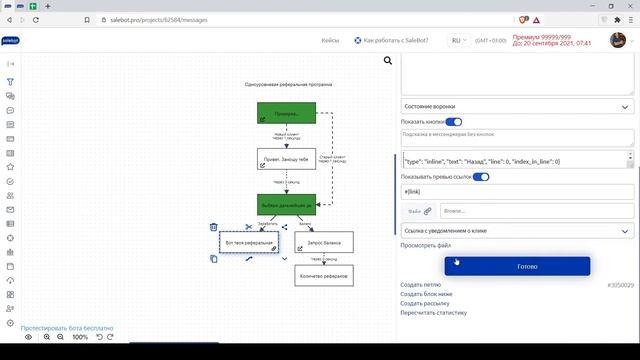Open 'Как работать с SaleBot?' help link
Image resolution: width=640 pixels, height=360 pixels.
click(391, 40)
